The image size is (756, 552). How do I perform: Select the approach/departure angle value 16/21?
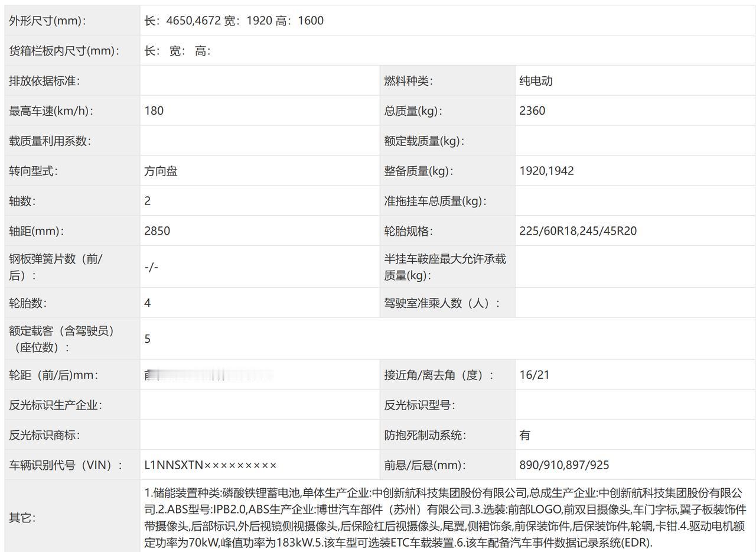coord(535,375)
